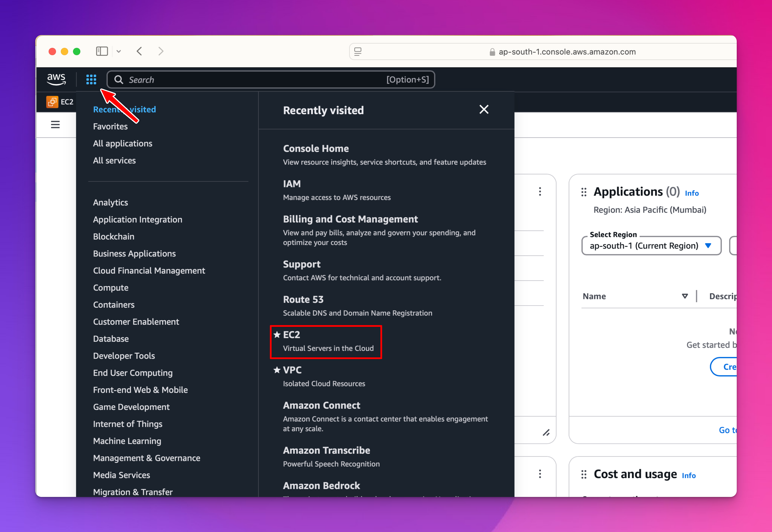Go forward in Safari history
The image size is (772, 532).
coord(161,51)
